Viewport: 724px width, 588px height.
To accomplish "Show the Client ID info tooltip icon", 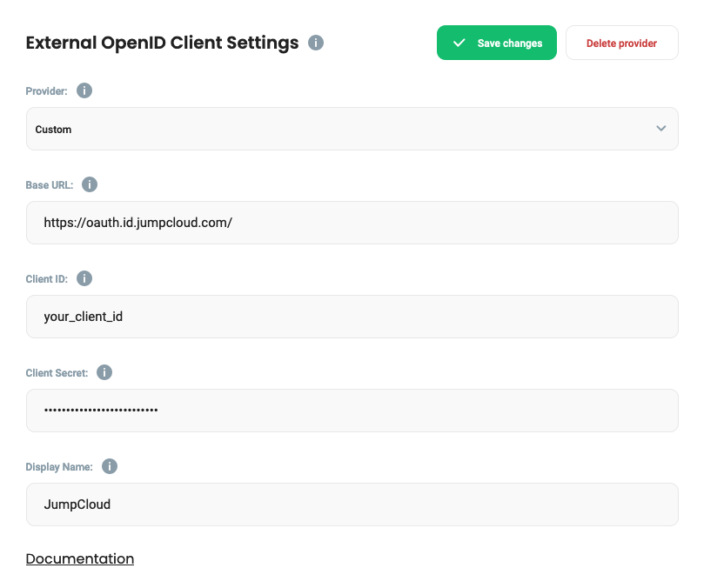I will (84, 278).
